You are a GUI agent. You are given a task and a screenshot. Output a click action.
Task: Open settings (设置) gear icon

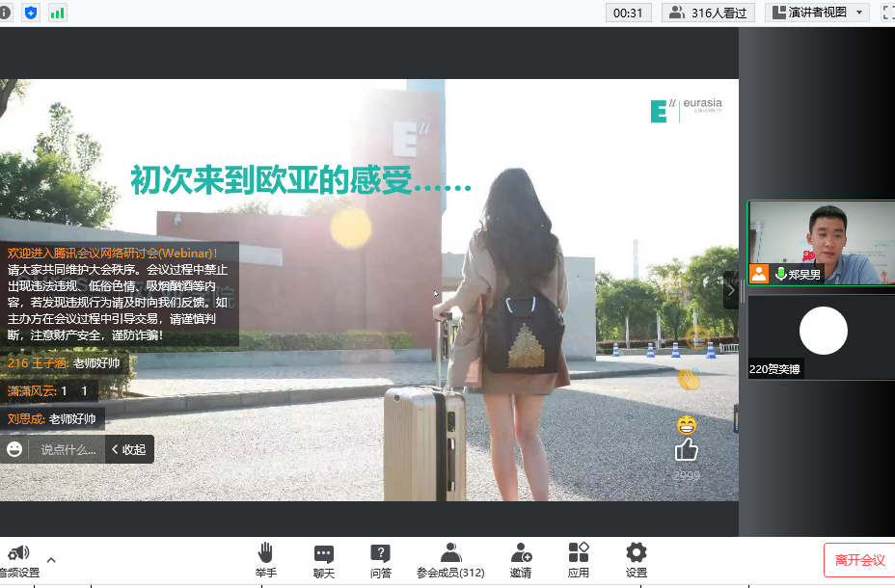[x=636, y=553]
